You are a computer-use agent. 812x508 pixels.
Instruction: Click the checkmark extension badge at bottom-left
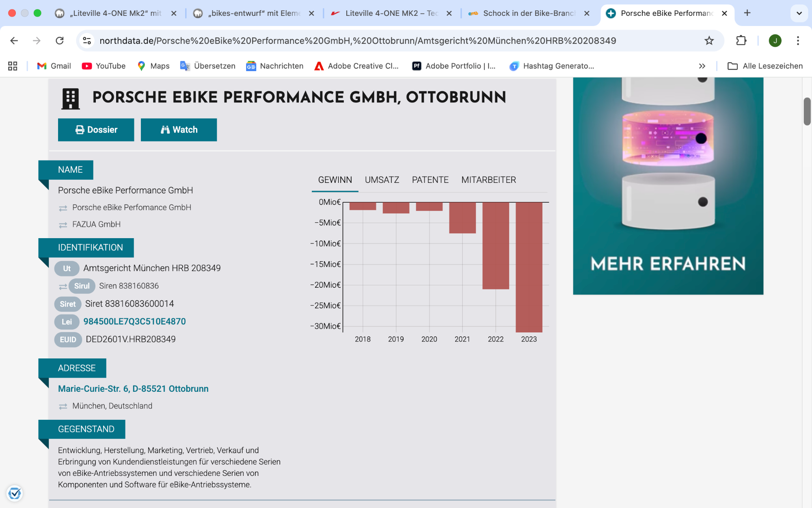[x=15, y=493]
